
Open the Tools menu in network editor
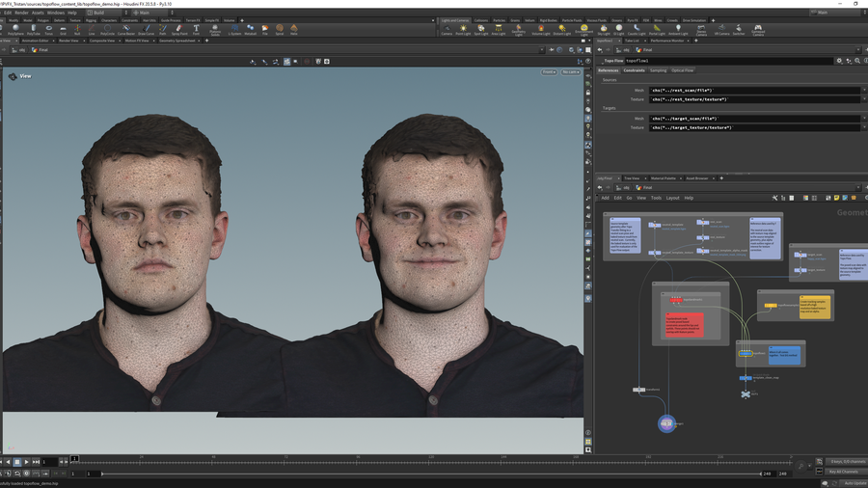[656, 198]
